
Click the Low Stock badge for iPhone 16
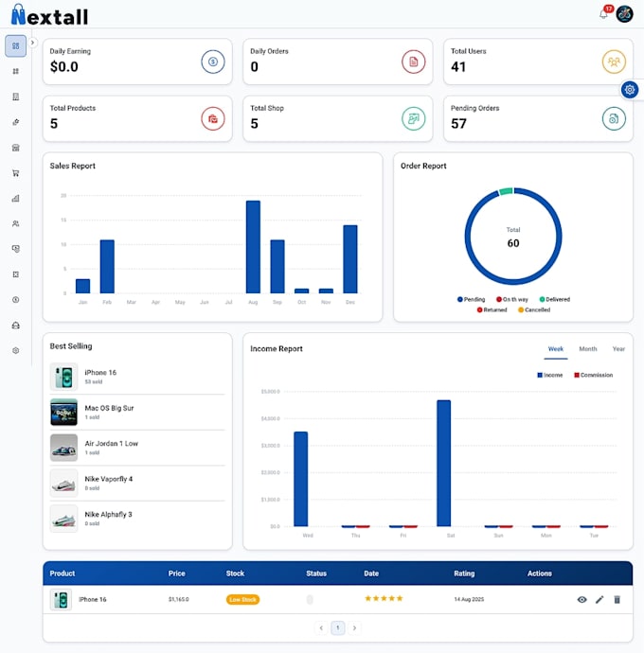(x=242, y=600)
